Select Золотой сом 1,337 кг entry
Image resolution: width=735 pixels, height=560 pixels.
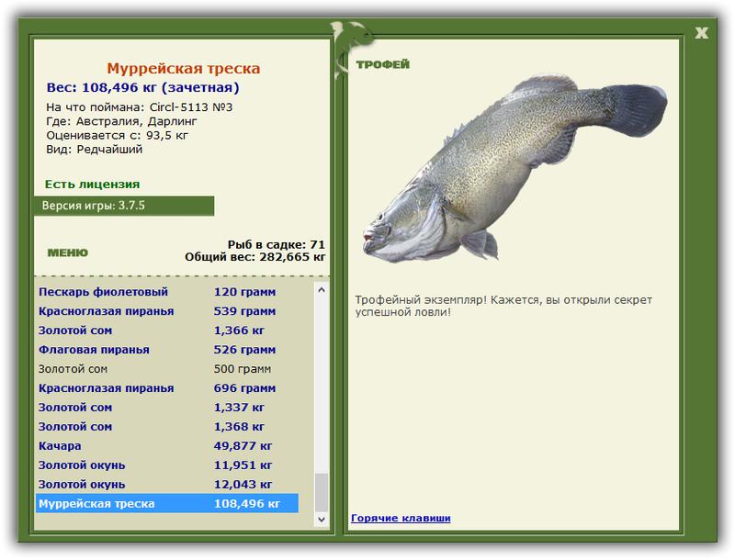[167, 407]
